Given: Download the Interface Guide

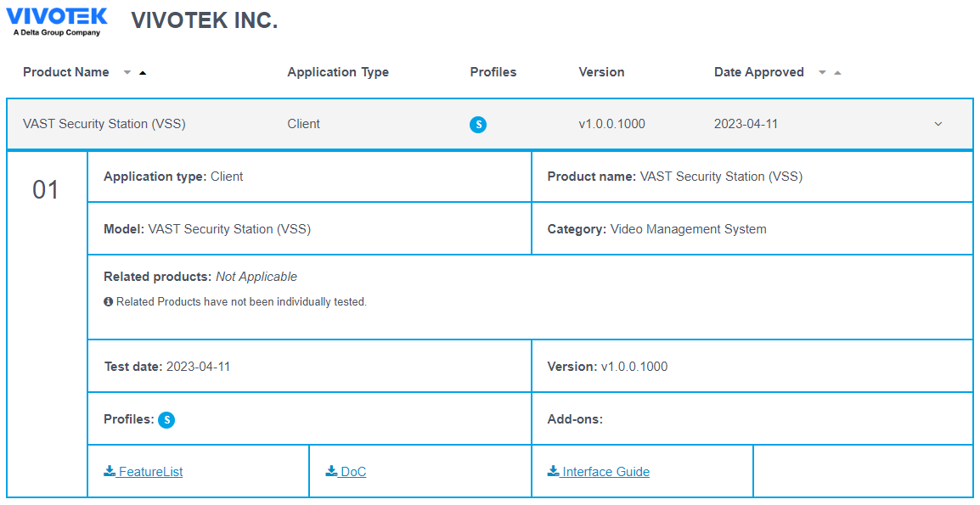Looking at the screenshot, I should (599, 472).
